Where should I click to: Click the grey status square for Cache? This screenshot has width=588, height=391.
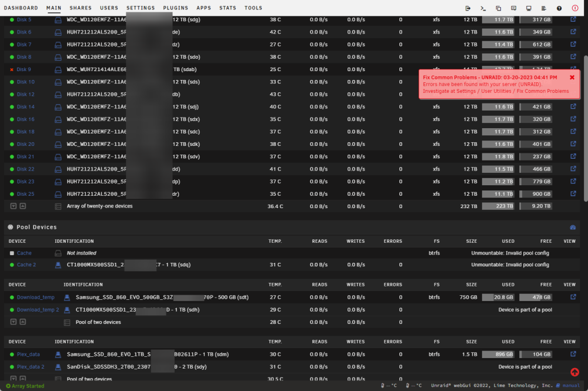[x=12, y=253]
